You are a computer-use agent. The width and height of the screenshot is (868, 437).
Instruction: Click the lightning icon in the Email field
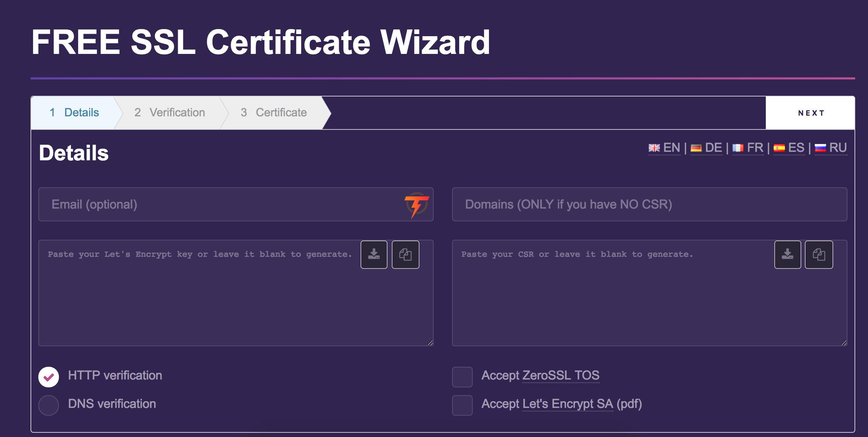click(x=417, y=204)
